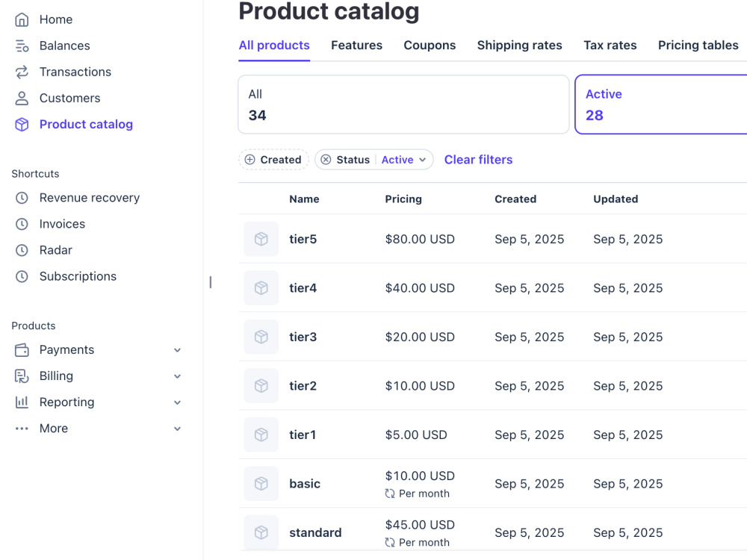Click the Product catalog box icon
This screenshot has height=560, width=747.
(x=22, y=124)
